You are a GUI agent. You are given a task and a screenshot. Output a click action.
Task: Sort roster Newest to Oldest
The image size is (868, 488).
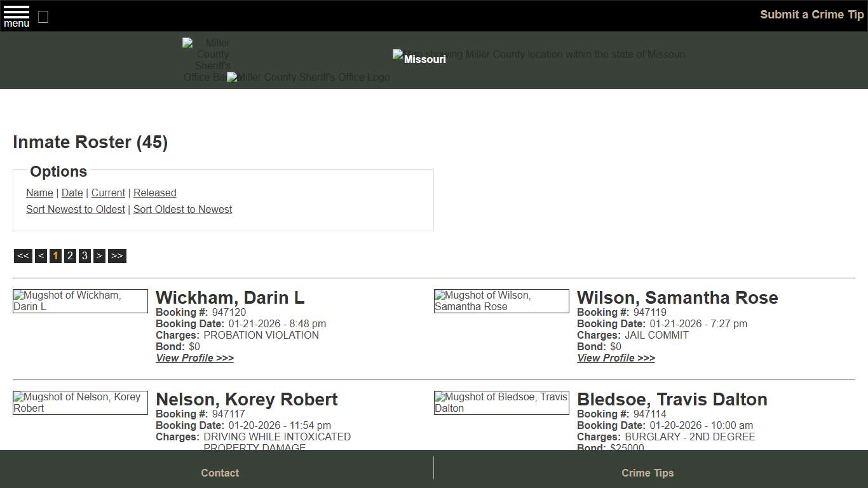[x=75, y=209]
